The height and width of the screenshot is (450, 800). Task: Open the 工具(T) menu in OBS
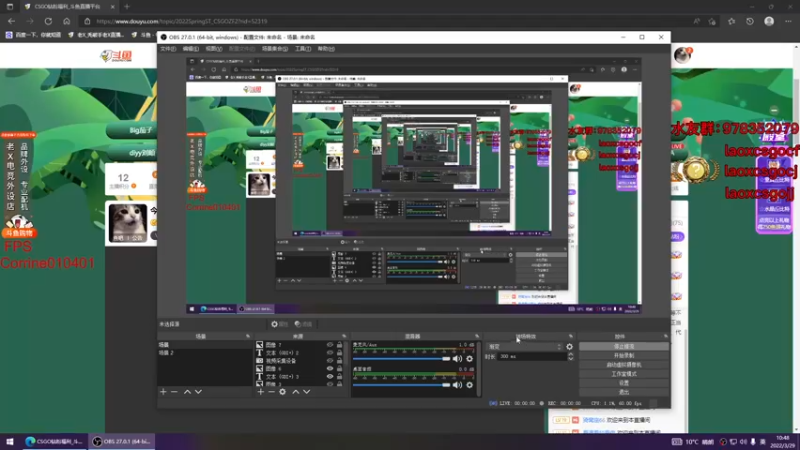(x=303, y=49)
